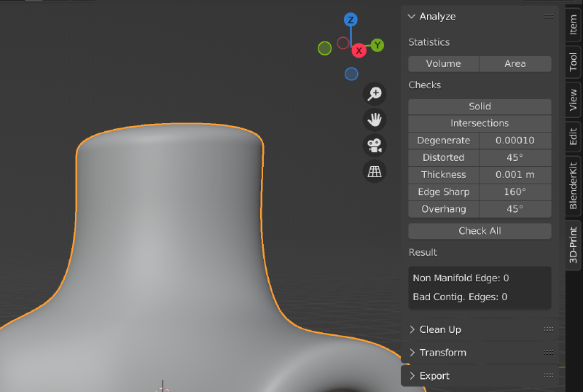Click the Edge Sharp 160° field
Screen dimensions: 583x392
point(515,192)
